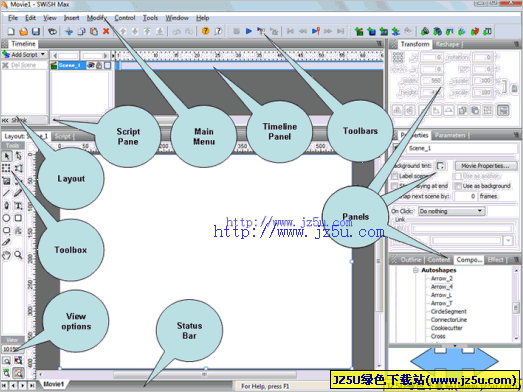This screenshot has width=523, height=392.
Task: Click the Movie1 tab at bottom
Action: coord(53,384)
